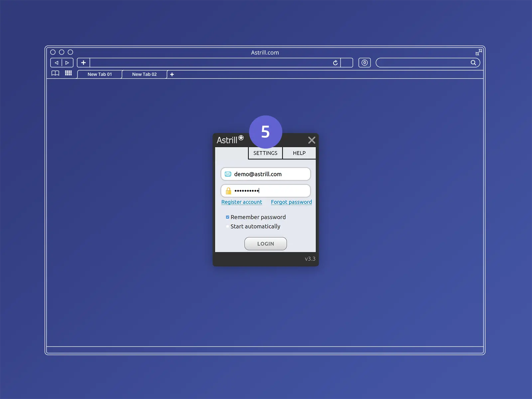Add a new tab with the plus icon
This screenshot has width=532, height=399.
(x=172, y=74)
